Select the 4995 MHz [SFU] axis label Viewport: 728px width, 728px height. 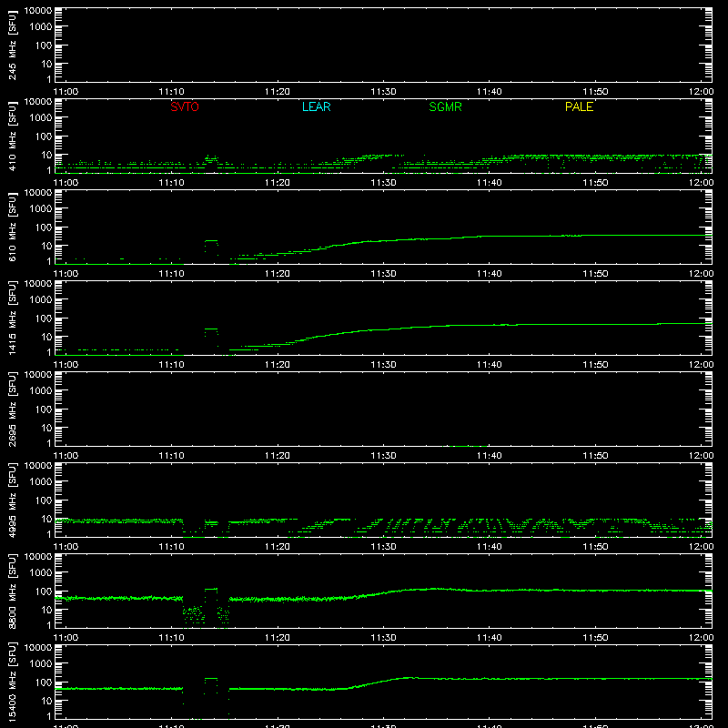coord(12,500)
